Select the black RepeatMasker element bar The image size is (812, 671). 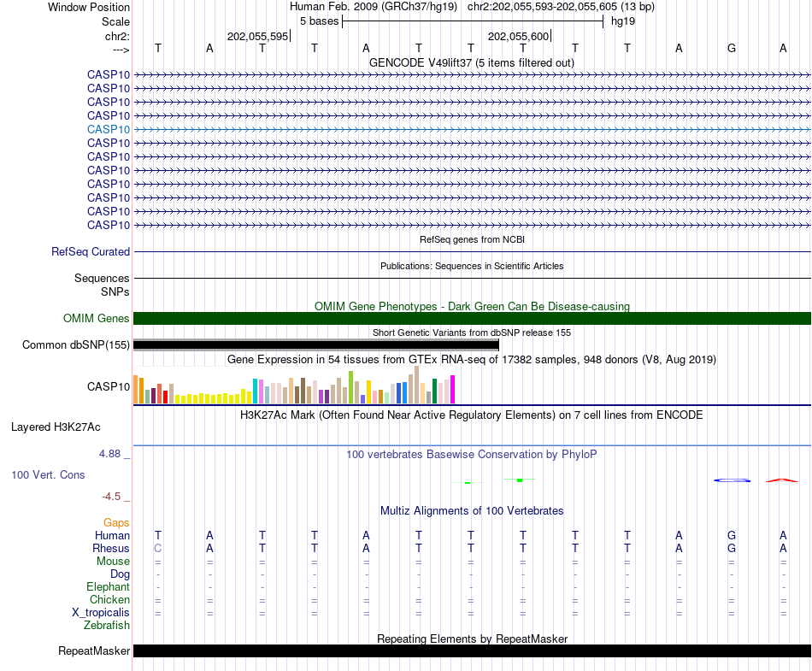(x=472, y=650)
